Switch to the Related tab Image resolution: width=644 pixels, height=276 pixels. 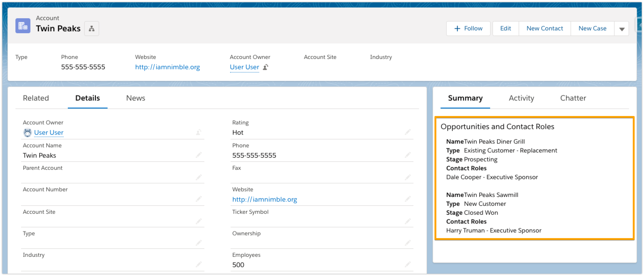(36, 98)
